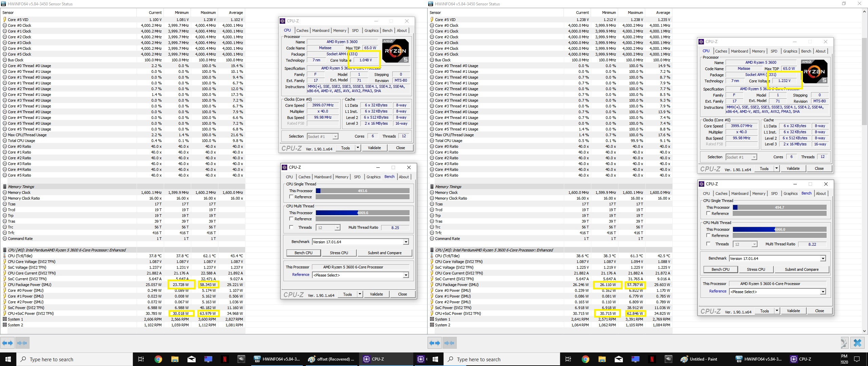
Task: Open Mail icon in taskbar with offset (Recovered)
Action: 192,359
